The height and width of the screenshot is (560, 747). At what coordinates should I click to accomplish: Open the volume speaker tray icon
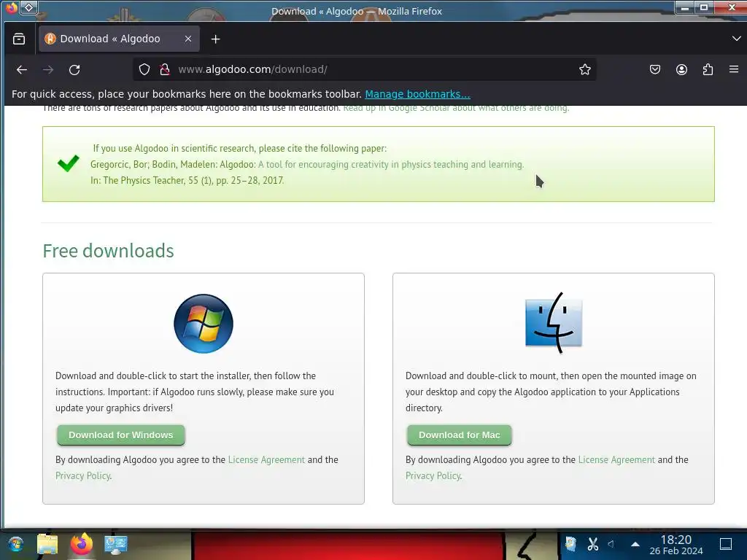[611, 544]
